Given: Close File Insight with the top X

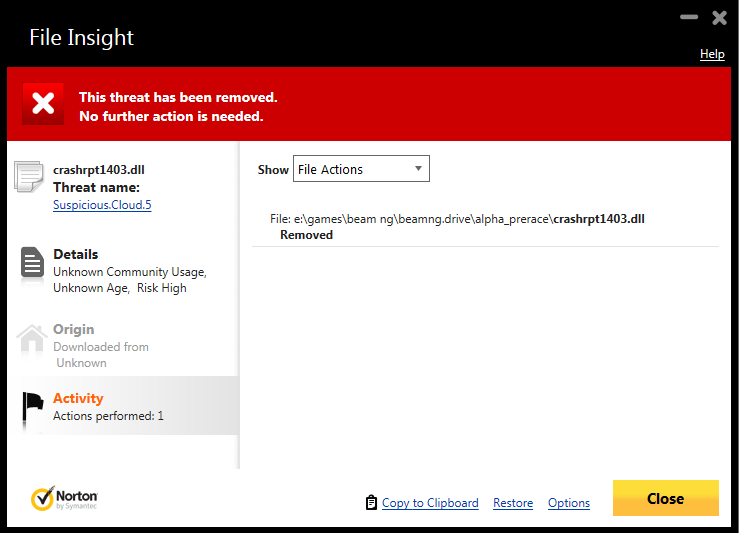Looking at the screenshot, I should pos(719,18).
